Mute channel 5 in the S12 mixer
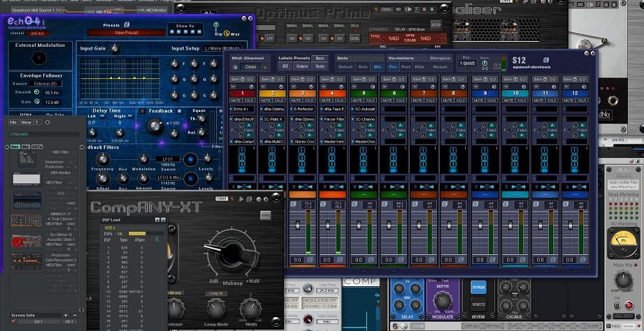Image resolution: width=644 pixels, height=331 pixels. tap(357, 101)
